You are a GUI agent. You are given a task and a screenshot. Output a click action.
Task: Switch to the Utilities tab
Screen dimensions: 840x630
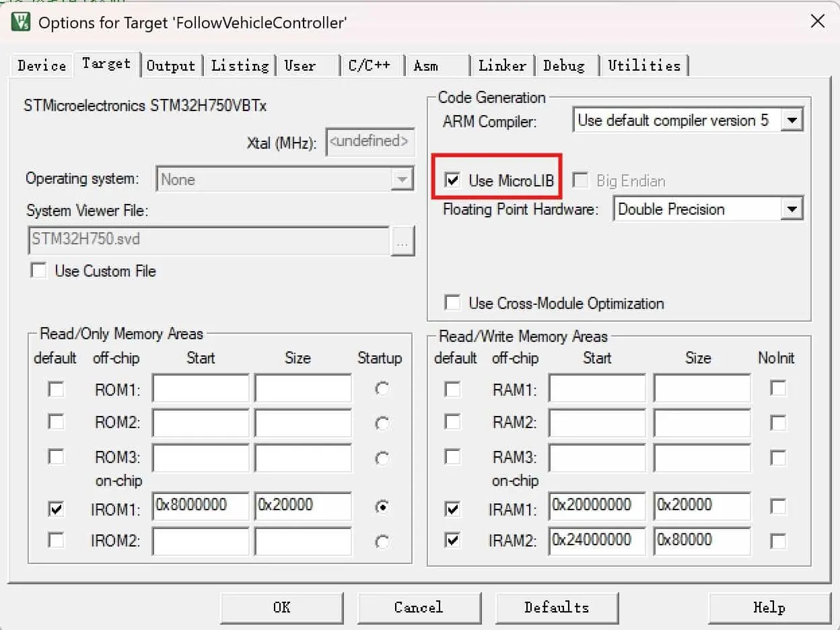pyautogui.click(x=644, y=65)
